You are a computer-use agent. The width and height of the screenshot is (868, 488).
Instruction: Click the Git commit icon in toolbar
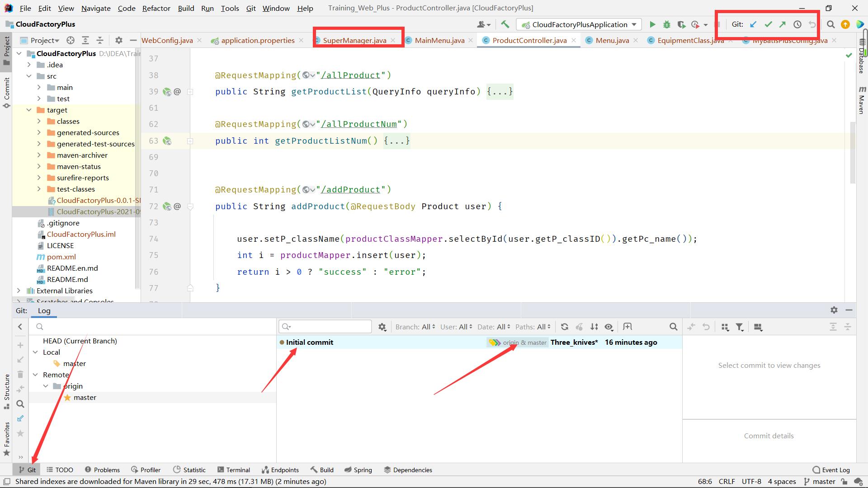click(769, 24)
